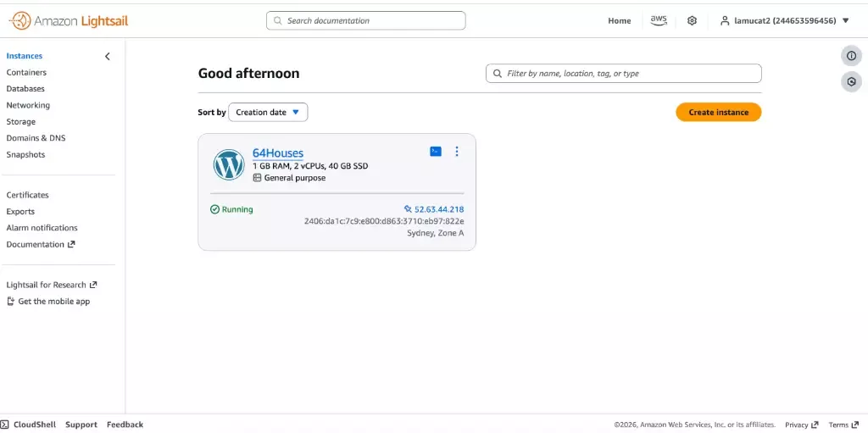Viewport: 868px width, 433px height.
Task: Open the Privacy footer link
Action: click(x=802, y=425)
